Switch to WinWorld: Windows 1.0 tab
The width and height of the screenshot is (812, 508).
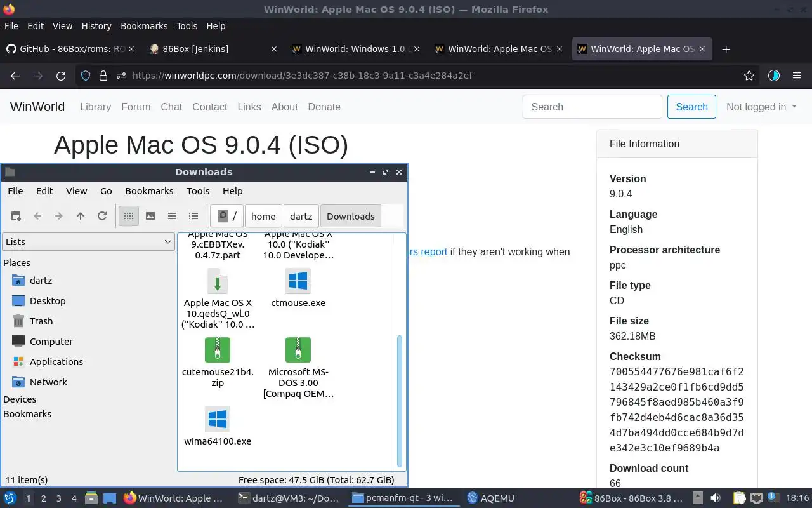(x=356, y=49)
